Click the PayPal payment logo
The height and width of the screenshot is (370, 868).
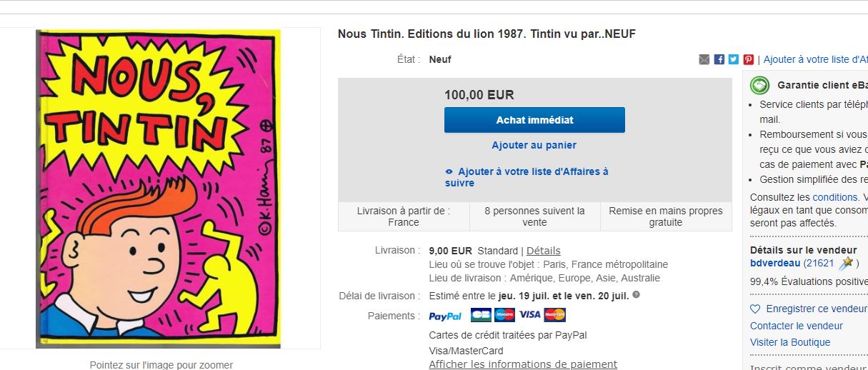click(x=445, y=316)
